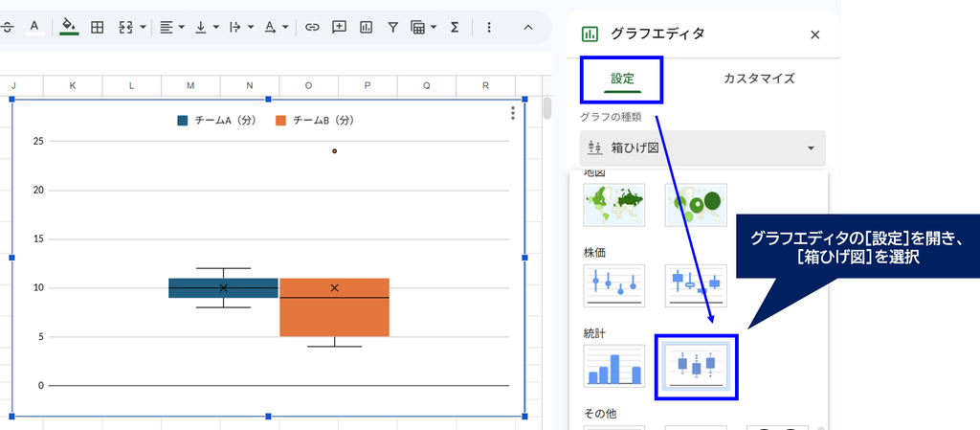
Task: Open the text color picker
Action: pos(35,27)
